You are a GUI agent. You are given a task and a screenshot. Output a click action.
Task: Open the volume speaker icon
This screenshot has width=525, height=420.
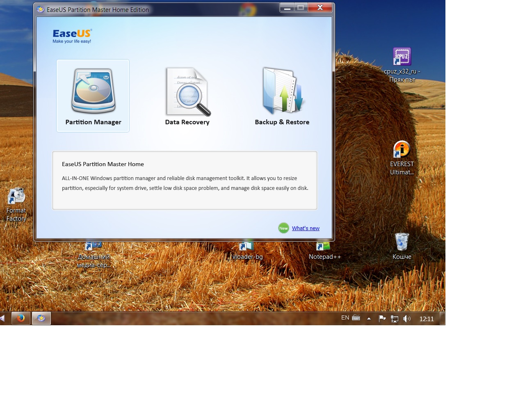coord(406,319)
